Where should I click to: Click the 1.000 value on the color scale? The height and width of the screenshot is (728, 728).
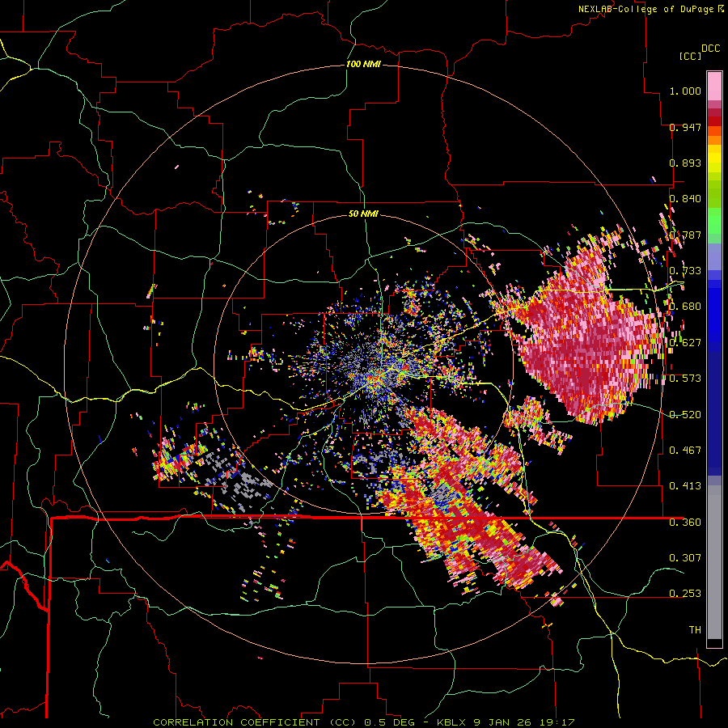click(685, 91)
